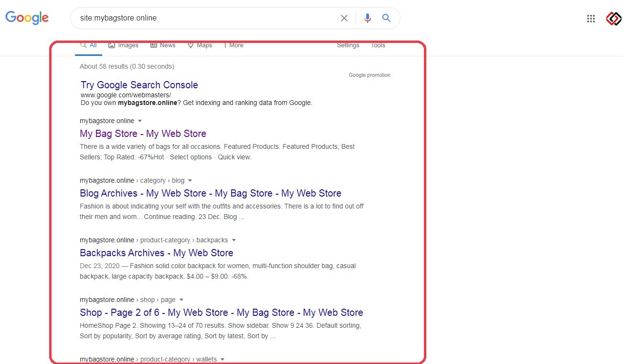This screenshot has height=364, width=623.
Task: Expand dropdown arrow beside product-category › backpacks URL
Action: (x=234, y=240)
